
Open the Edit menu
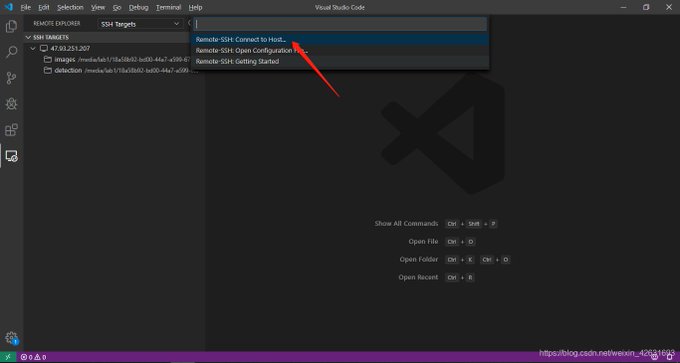coord(43,7)
